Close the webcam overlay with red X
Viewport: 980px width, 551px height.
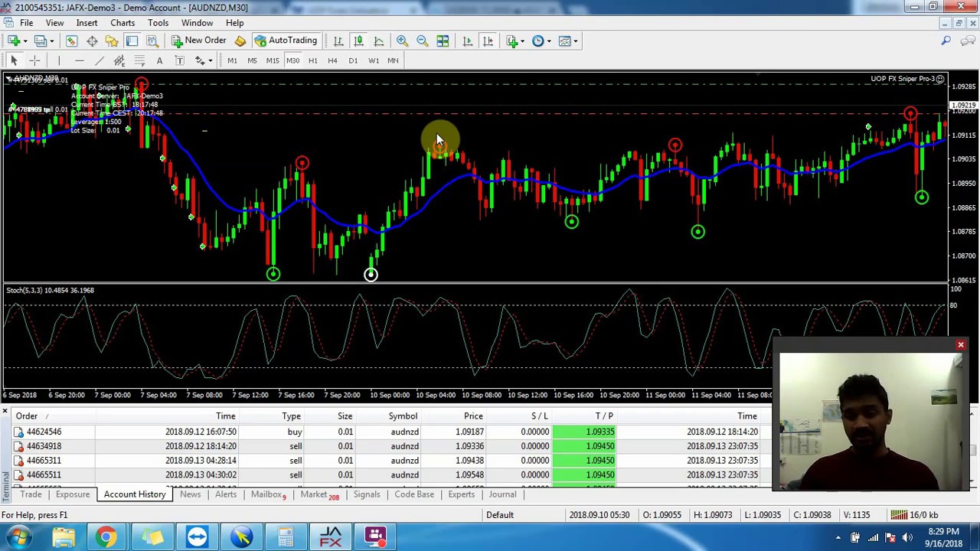961,345
